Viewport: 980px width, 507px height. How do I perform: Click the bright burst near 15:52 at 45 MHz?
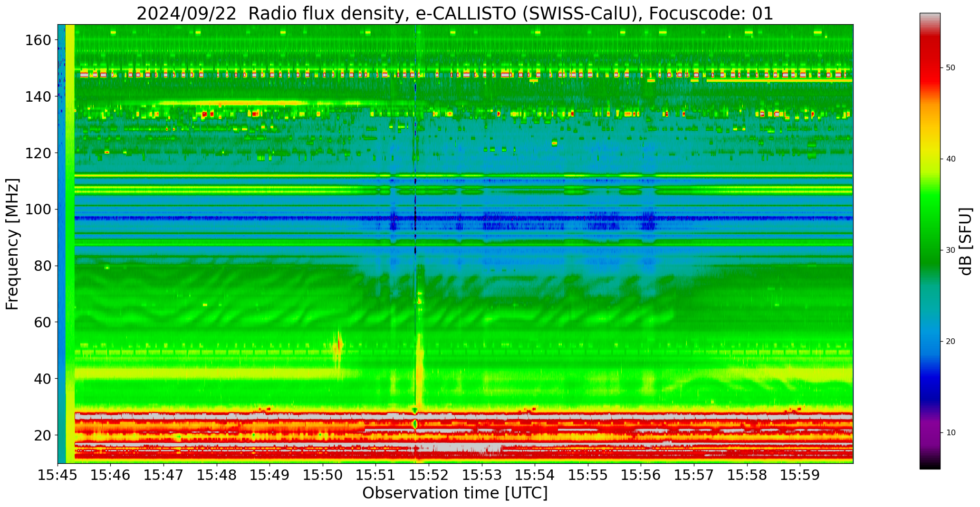click(420, 368)
